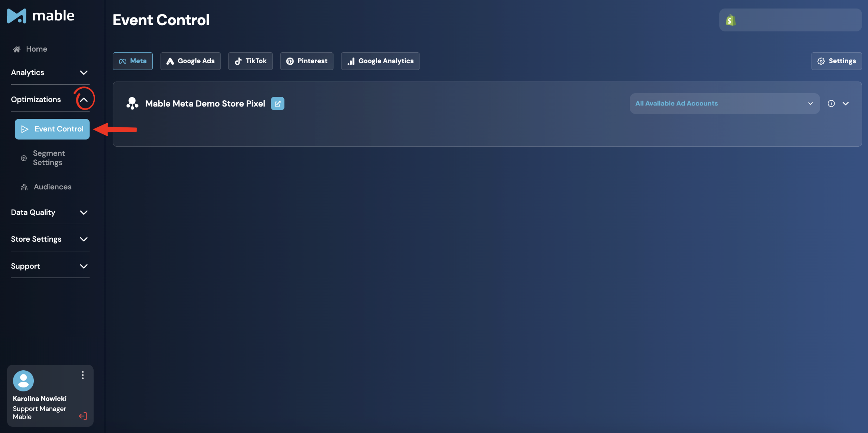Click the Mable Meta Demo Store Pixel title
Viewport: 868px width, 433px height.
click(x=205, y=104)
